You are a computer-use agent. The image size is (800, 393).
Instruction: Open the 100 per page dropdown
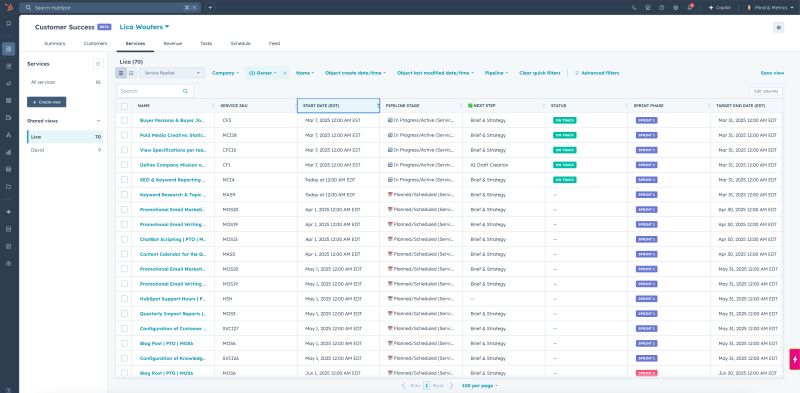[479, 386]
